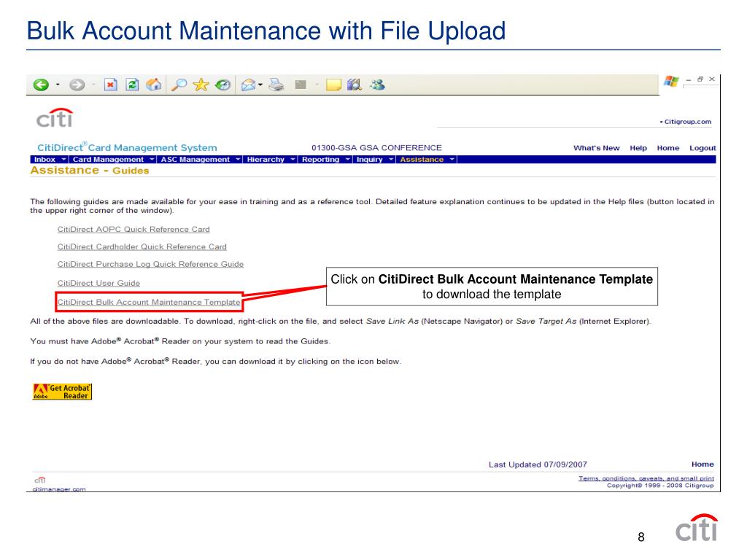The image size is (747, 560).
Task: Open CitiDirect Purchase Log Quick Reference Guide
Action: pos(150,264)
